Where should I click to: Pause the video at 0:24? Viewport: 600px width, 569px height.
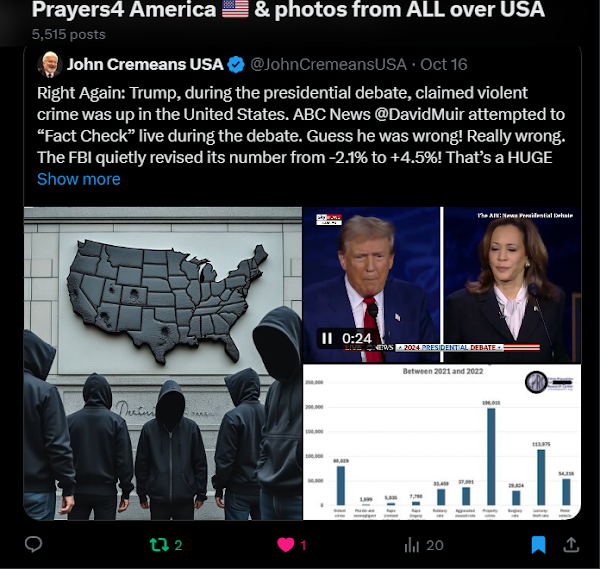pyautogui.click(x=327, y=338)
